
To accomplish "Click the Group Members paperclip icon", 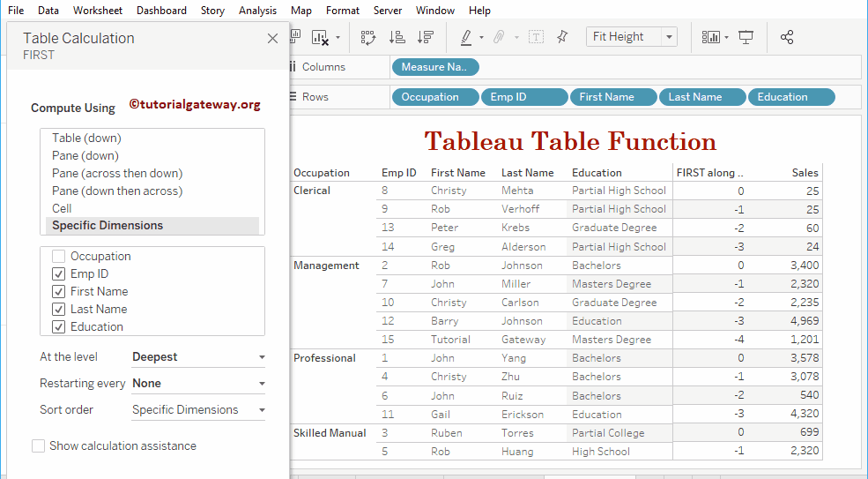I will [x=499, y=37].
